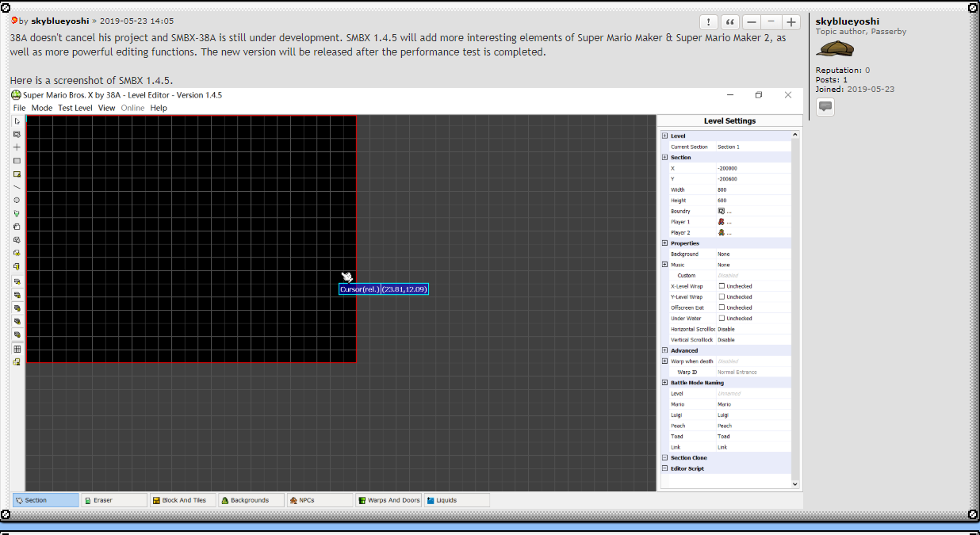Click Level Settings scrollbar up arrow
This screenshot has width=980, height=535.
[795, 135]
